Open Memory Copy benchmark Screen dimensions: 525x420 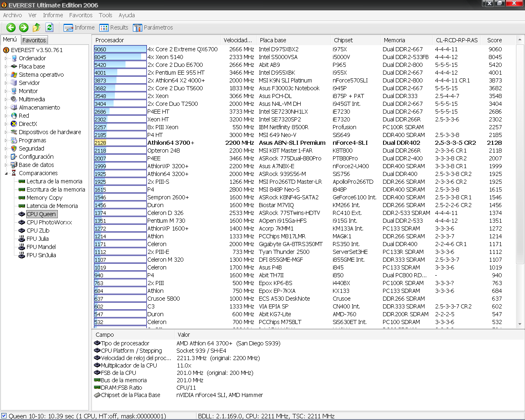pos(44,198)
